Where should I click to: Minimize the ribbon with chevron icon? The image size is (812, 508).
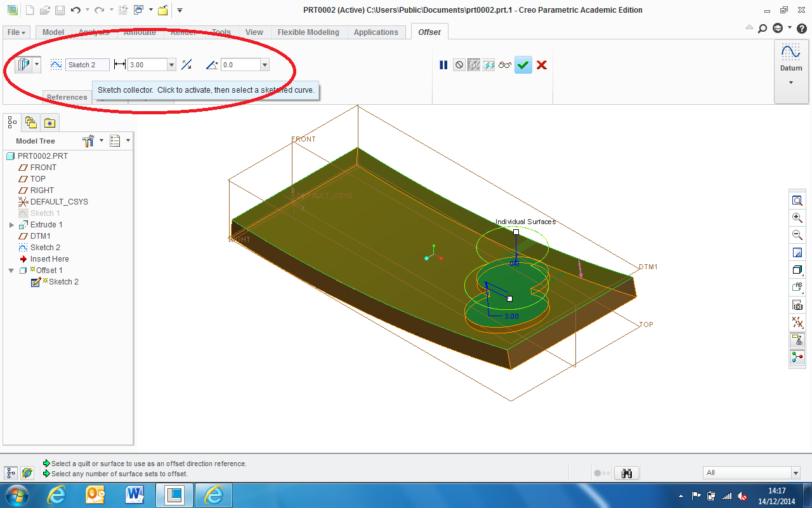point(750,28)
